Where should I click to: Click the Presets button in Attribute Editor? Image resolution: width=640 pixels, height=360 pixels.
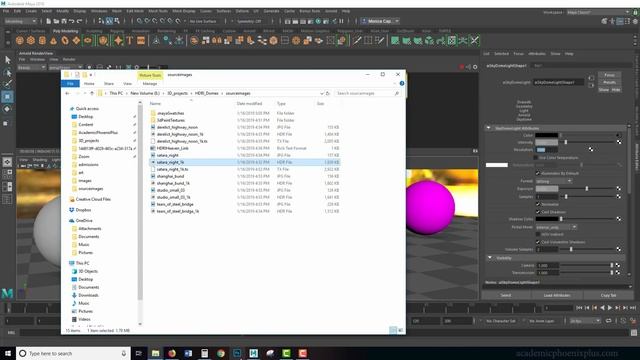tap(609, 82)
